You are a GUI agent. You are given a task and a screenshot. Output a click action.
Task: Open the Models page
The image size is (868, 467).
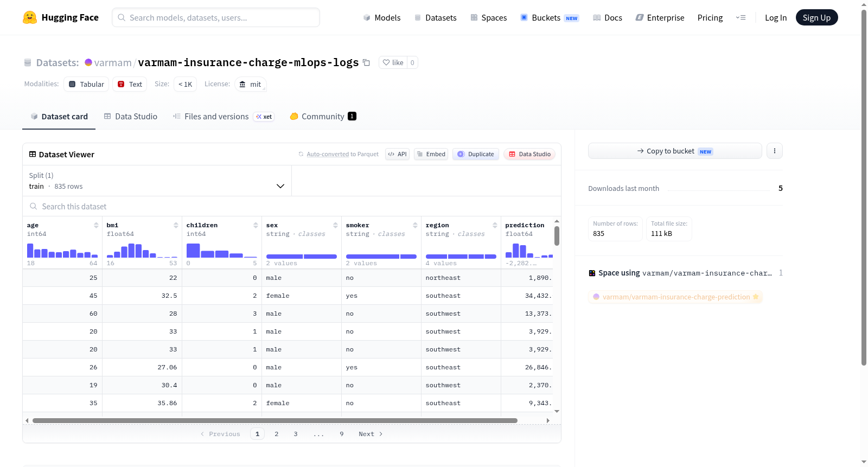(x=382, y=17)
